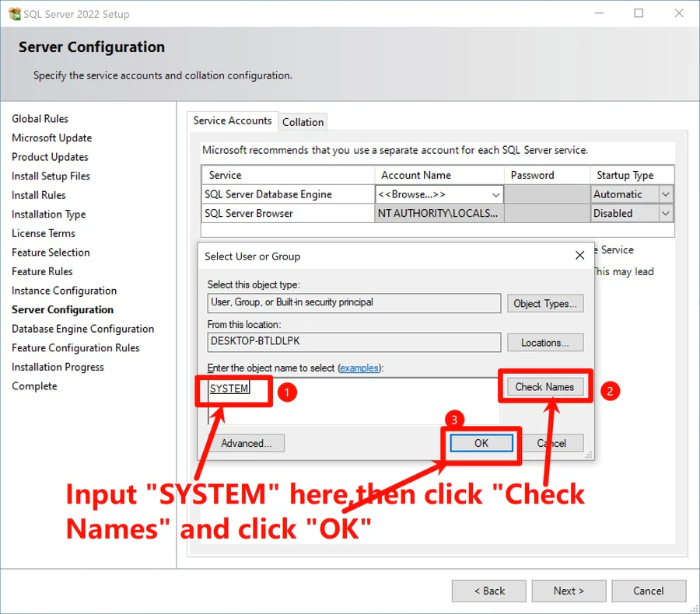Minimize the SQL Server Setup window
This screenshot has width=700, height=614.
[x=599, y=13]
